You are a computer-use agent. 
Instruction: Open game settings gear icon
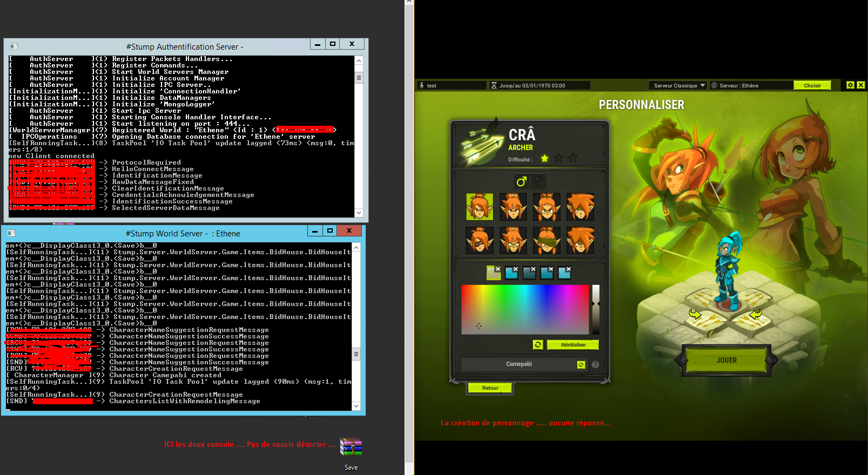[850, 85]
